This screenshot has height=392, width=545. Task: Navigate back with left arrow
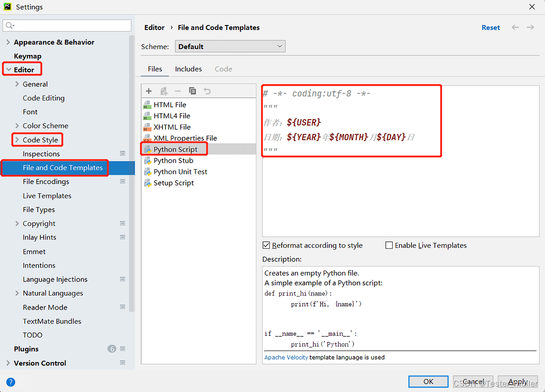click(x=515, y=27)
